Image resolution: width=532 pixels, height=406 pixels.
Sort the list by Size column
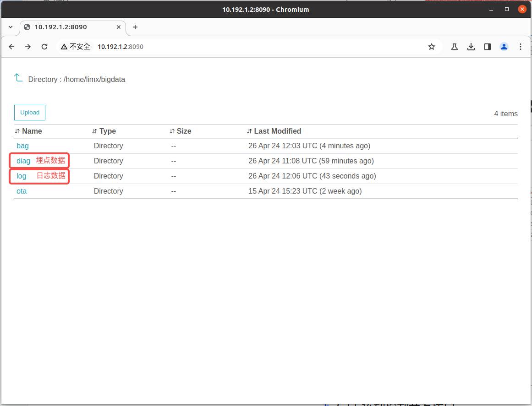point(180,131)
